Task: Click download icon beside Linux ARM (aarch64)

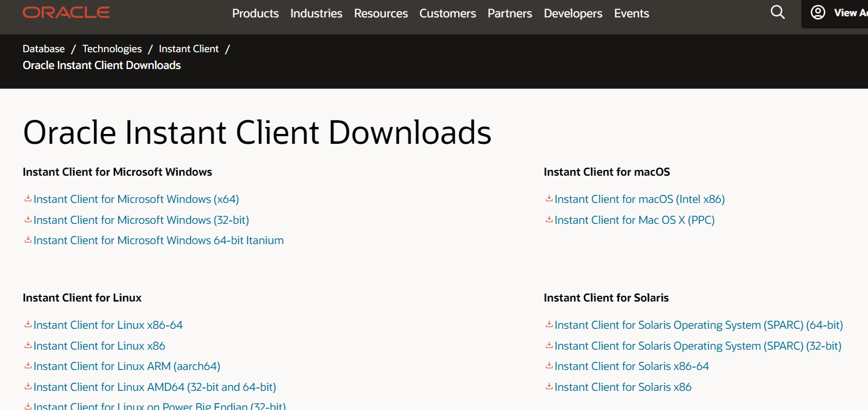Action: (28, 366)
